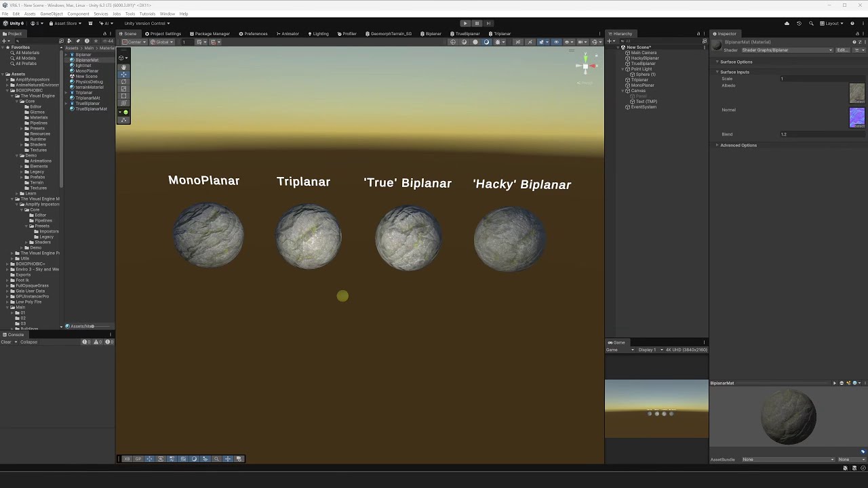Viewport: 868px width, 488px height.
Task: Click the Blend value field
Action: point(822,134)
